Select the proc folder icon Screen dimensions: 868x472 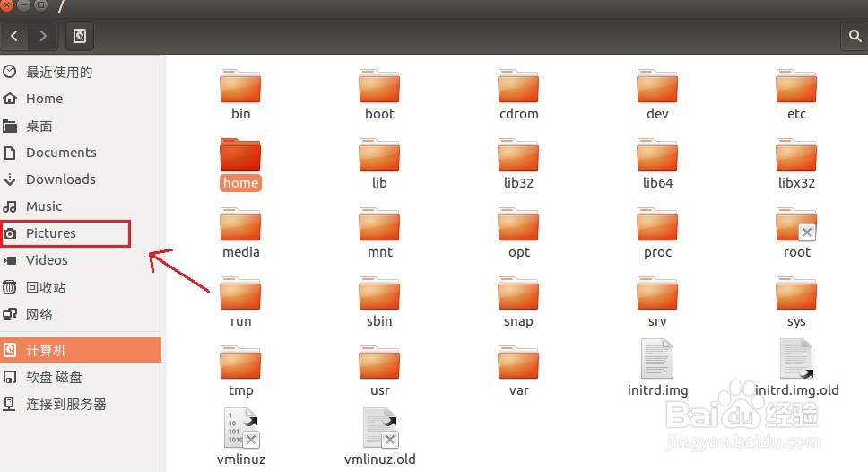click(x=657, y=224)
